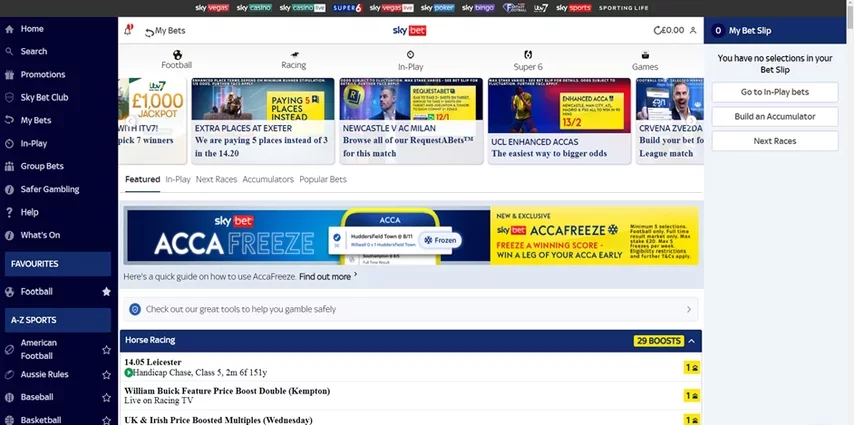Click the Group Bets people icon
This screenshot has height=425, width=854.
(x=9, y=167)
